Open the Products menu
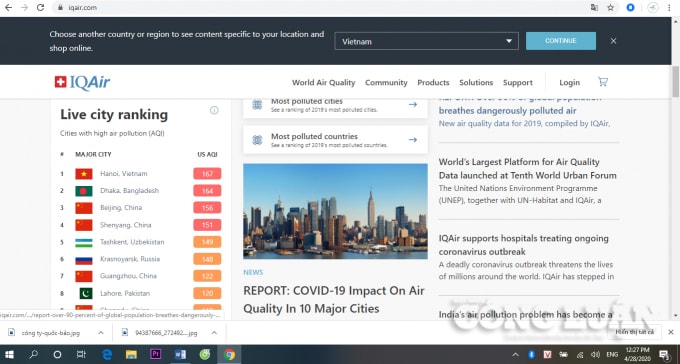 pos(433,82)
